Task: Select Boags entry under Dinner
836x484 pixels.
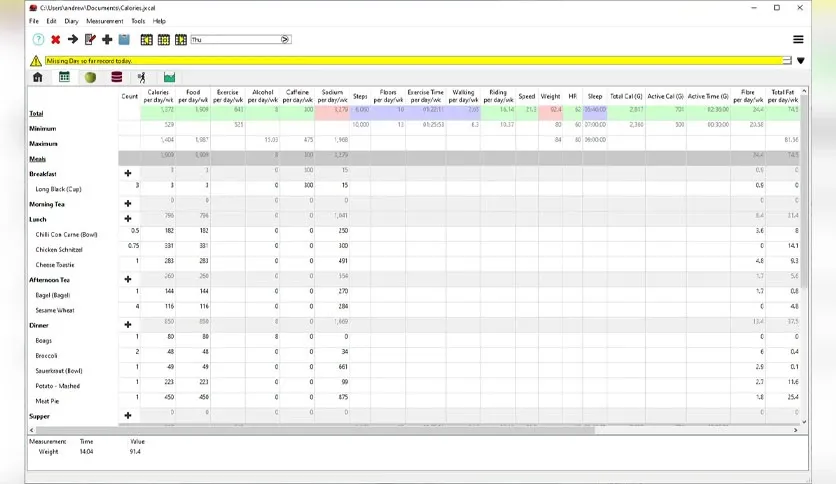Action: pyautogui.click(x=43, y=341)
